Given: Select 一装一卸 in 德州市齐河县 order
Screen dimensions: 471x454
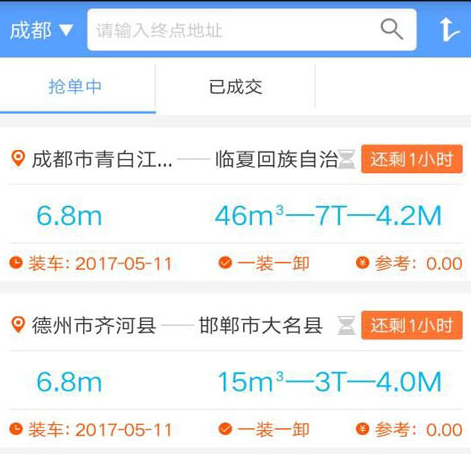Looking at the screenshot, I should click(273, 430).
